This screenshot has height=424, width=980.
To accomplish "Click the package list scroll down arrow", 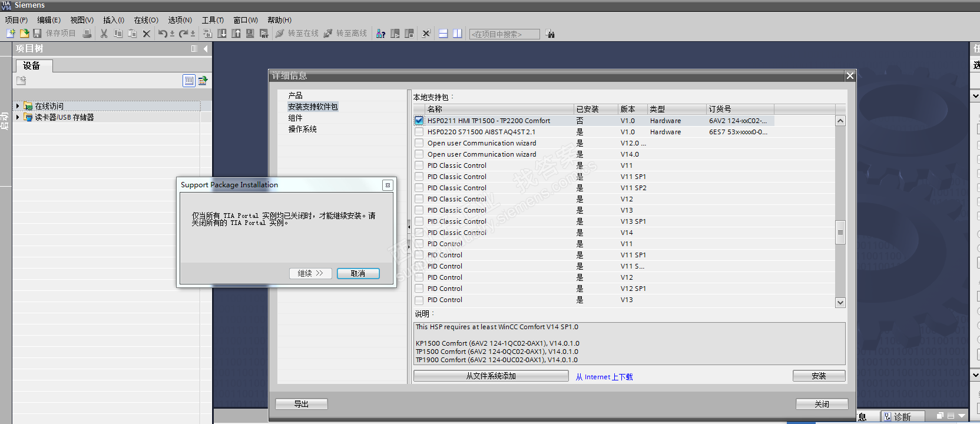I will [x=840, y=302].
